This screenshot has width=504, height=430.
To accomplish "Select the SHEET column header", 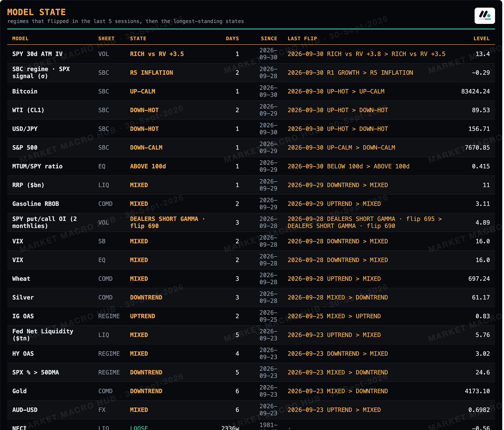I will 106,38.
